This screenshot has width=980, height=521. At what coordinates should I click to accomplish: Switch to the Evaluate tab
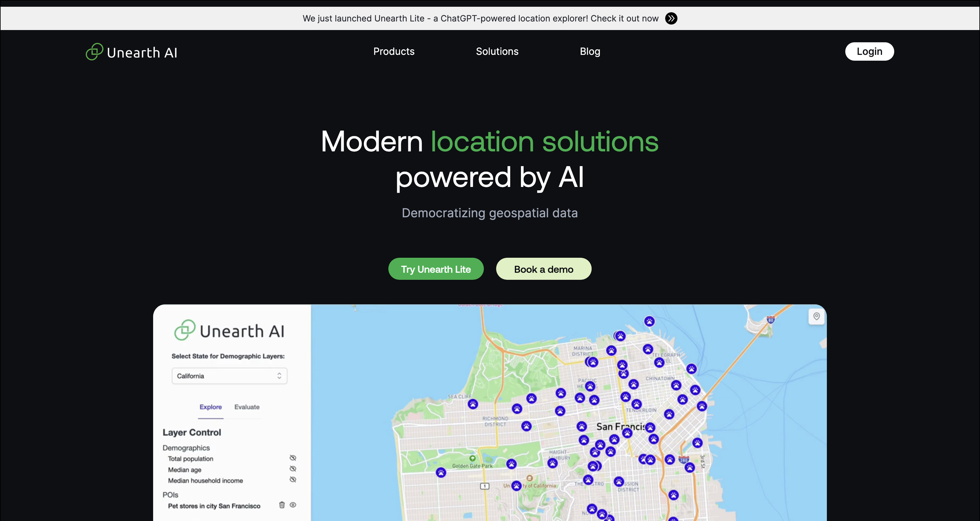pyautogui.click(x=247, y=407)
